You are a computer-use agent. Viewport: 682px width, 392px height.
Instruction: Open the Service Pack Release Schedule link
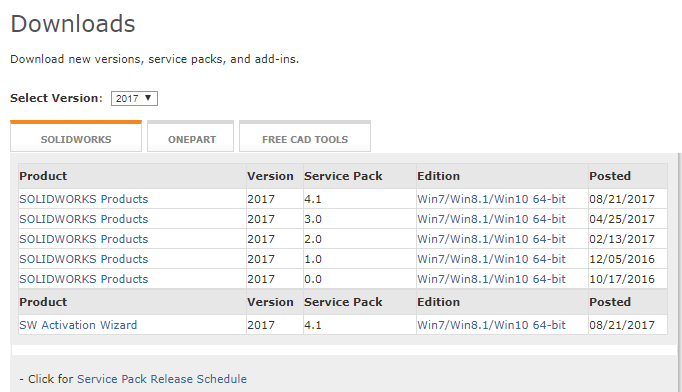tap(162, 379)
